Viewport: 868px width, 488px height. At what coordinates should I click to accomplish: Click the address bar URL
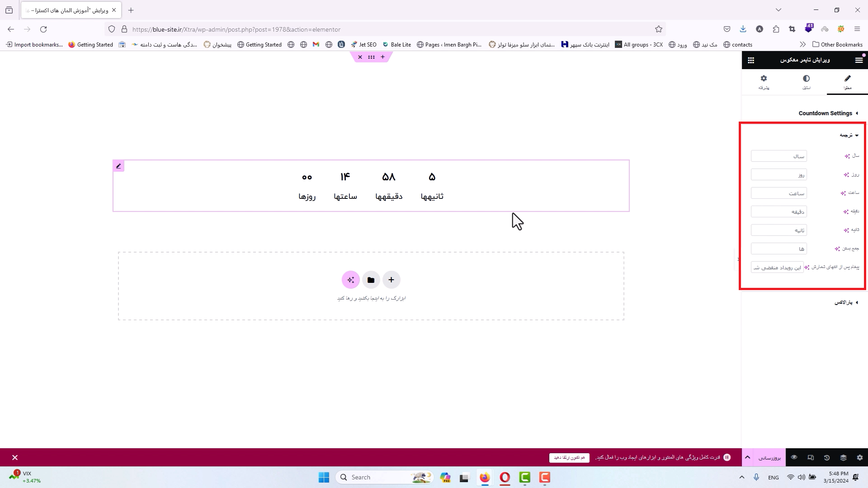tap(236, 29)
